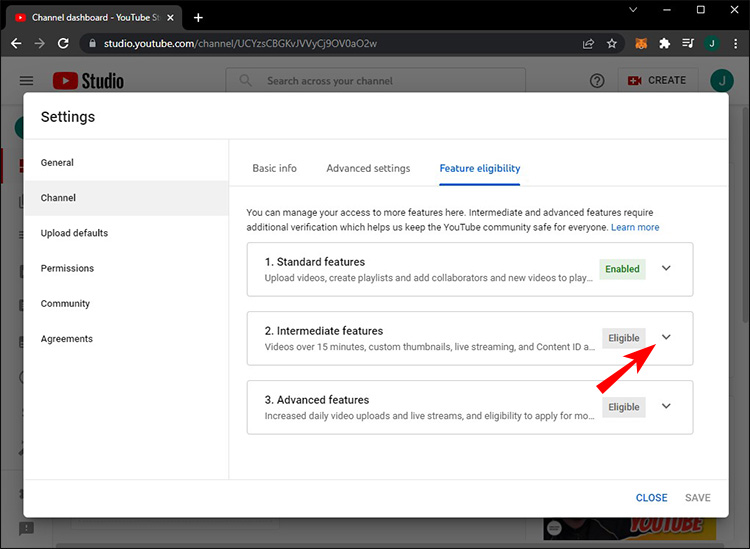Click the search magnifier icon
This screenshot has height=549, width=750.
point(245,80)
